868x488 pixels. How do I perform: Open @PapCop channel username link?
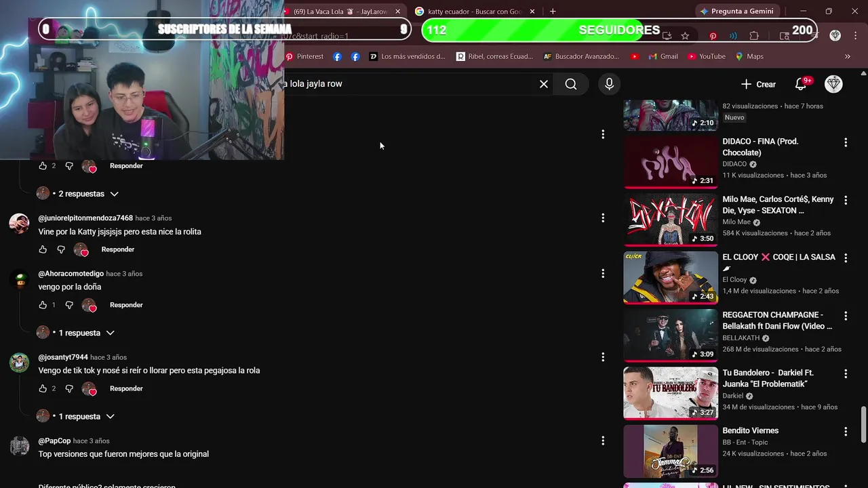pyautogui.click(x=54, y=441)
